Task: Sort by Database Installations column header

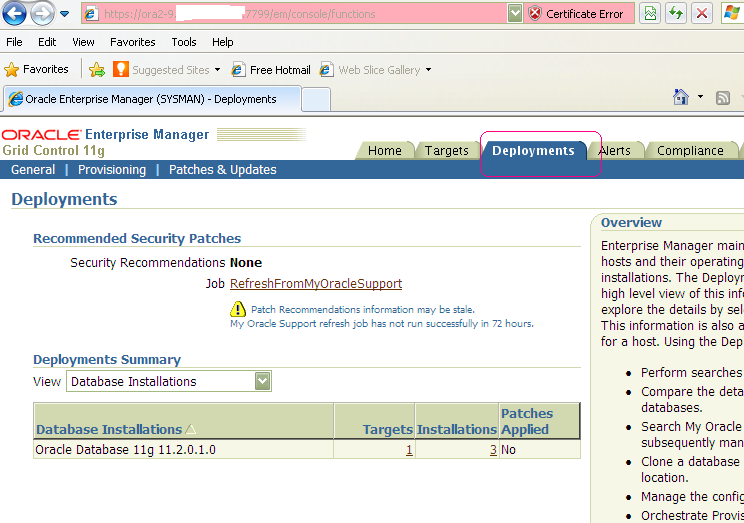Action: click(109, 430)
